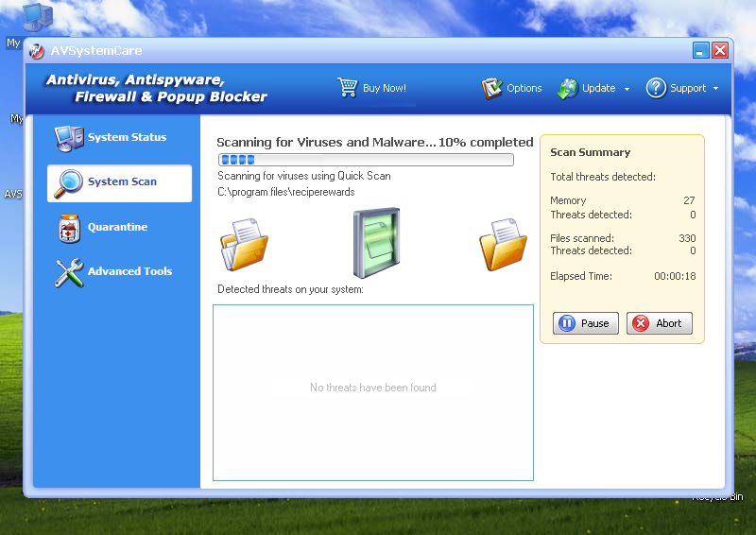Click the red X abort icon

pos(641,323)
